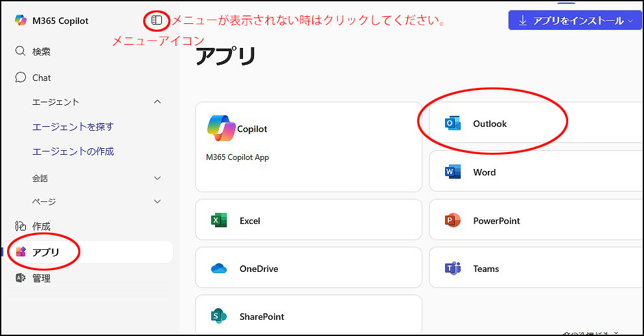Image resolution: width=644 pixels, height=336 pixels.
Task: Click the Teams card label
Action: [486, 269]
